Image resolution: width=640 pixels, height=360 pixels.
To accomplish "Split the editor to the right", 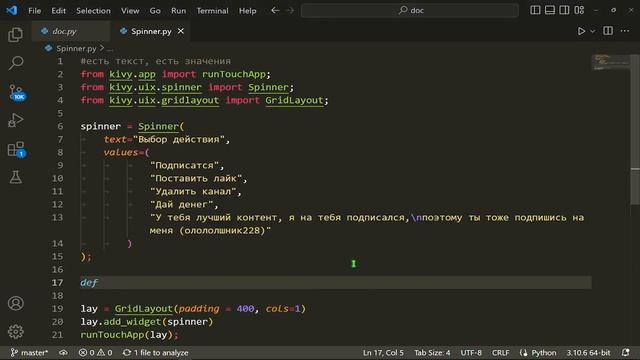I will point(608,31).
